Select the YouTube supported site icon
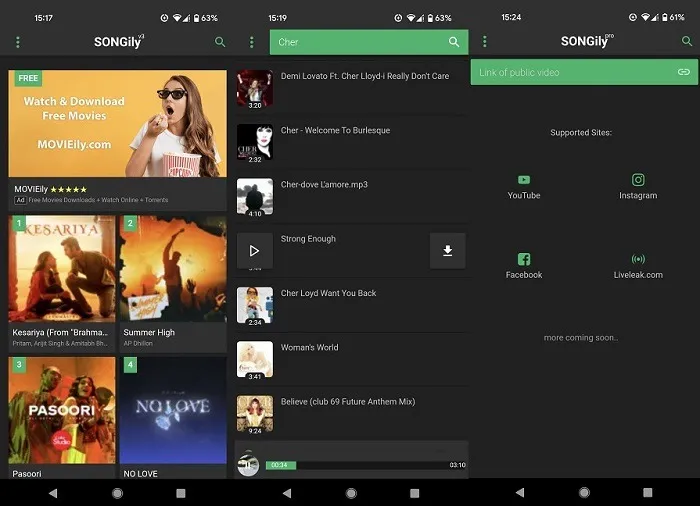The width and height of the screenshot is (700, 506). point(524,180)
